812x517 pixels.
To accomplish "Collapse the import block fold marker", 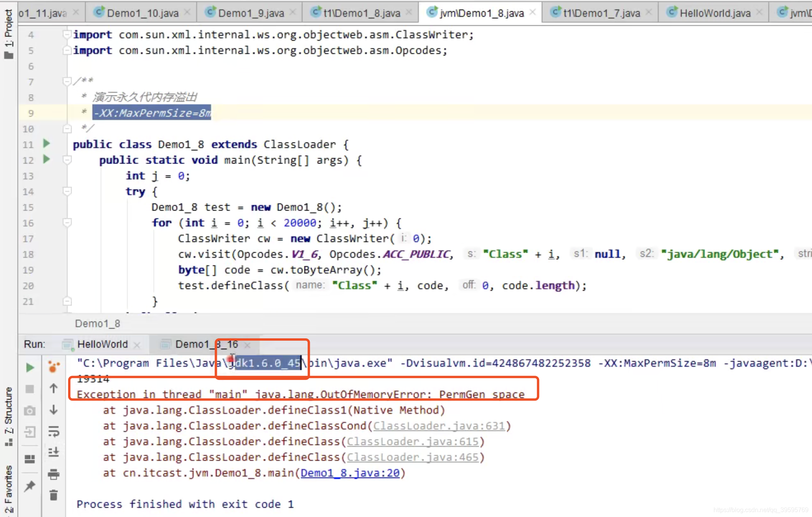I will [x=67, y=35].
